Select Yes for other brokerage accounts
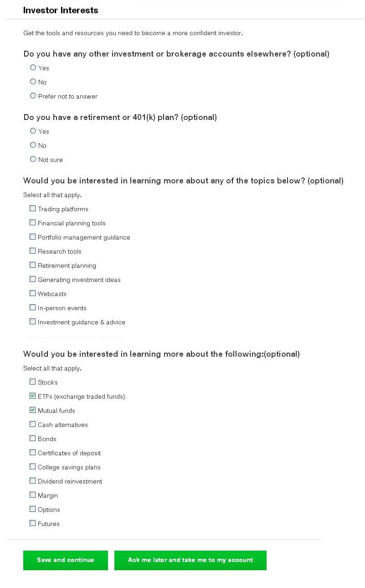 point(33,68)
